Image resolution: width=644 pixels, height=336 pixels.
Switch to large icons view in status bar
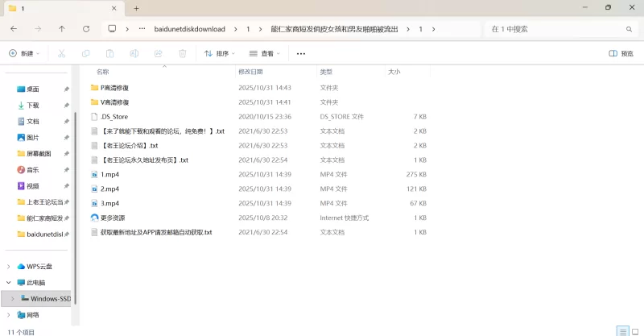634,330
